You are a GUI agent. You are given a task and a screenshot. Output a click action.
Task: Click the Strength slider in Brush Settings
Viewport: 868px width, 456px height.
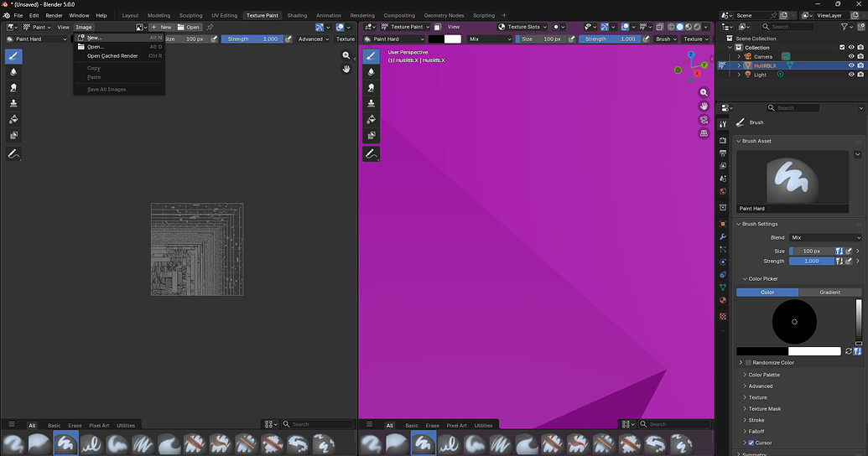[812, 262]
